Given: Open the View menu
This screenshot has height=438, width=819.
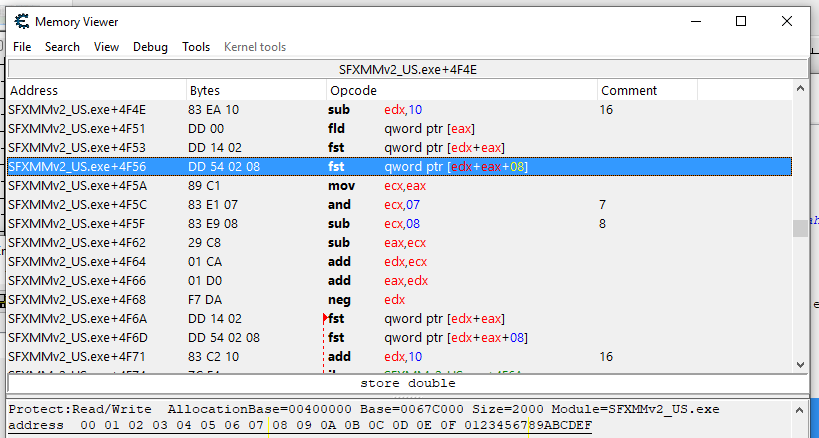Looking at the screenshot, I should click(x=106, y=47).
